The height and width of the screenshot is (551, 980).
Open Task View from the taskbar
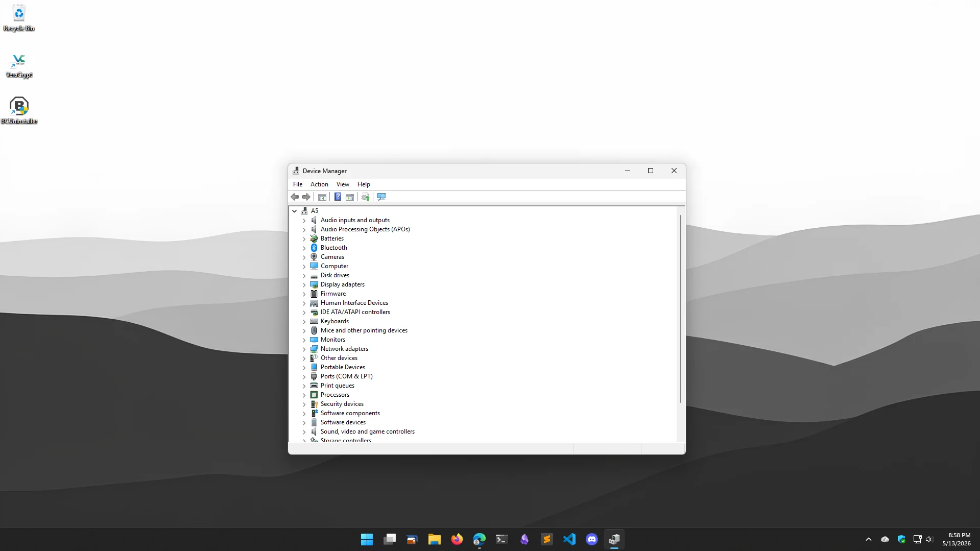click(x=390, y=539)
